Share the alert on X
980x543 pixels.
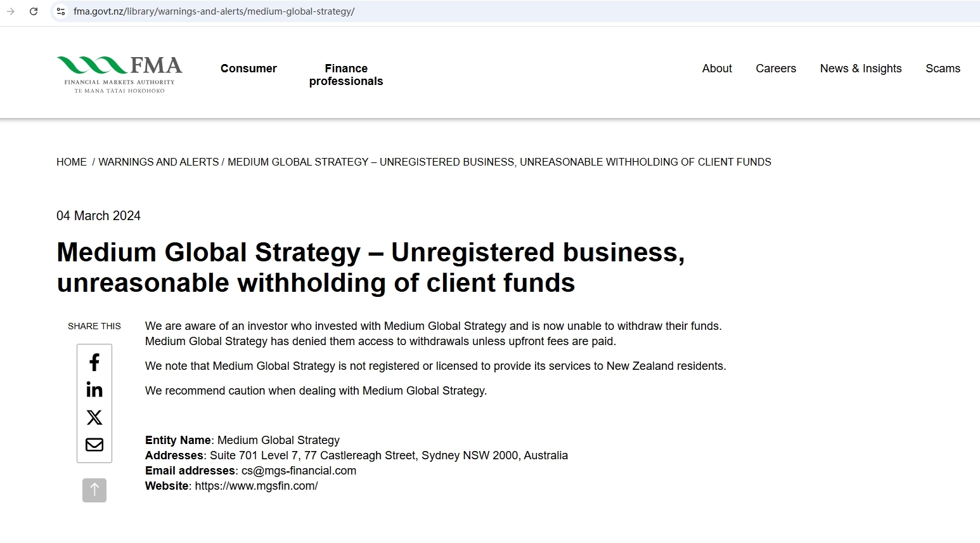pyautogui.click(x=94, y=417)
